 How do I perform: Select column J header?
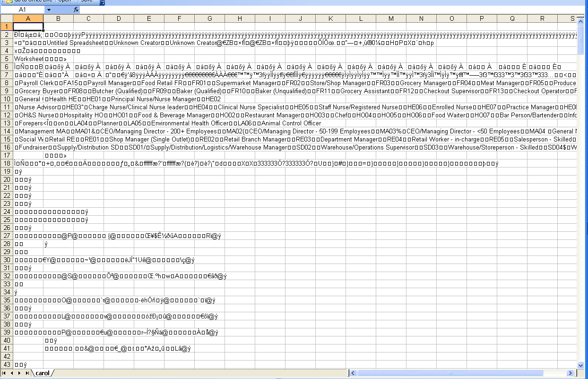pos(300,18)
